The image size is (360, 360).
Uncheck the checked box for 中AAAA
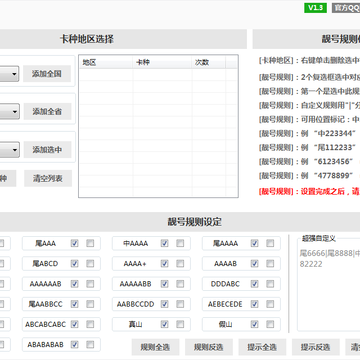coord(164,243)
